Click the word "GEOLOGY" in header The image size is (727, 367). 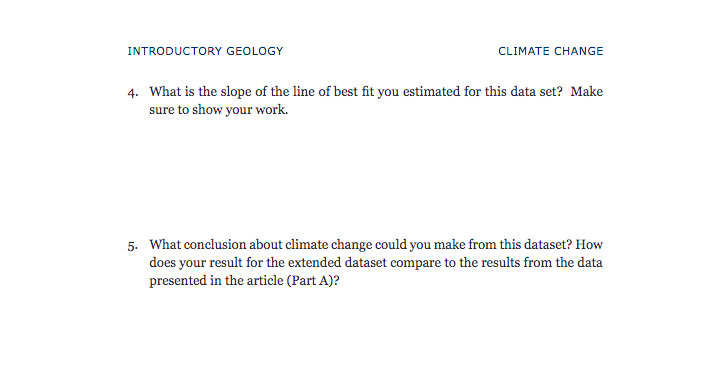click(255, 51)
